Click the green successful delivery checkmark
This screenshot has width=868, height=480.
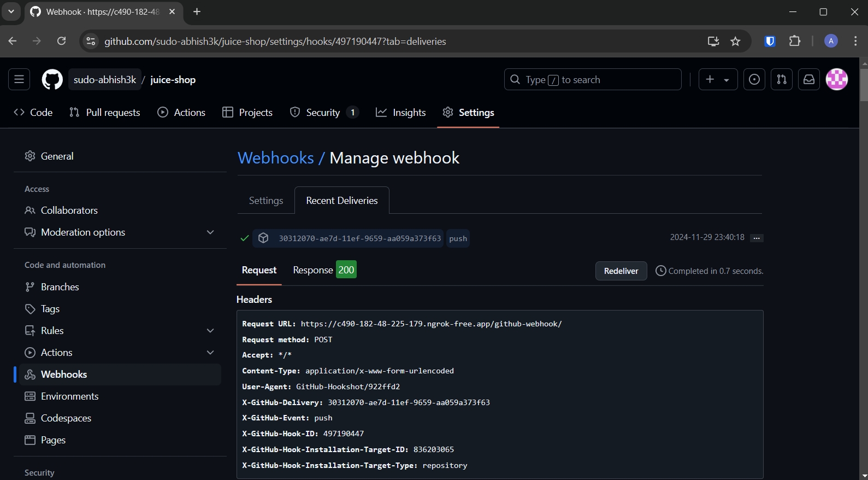[x=245, y=238]
